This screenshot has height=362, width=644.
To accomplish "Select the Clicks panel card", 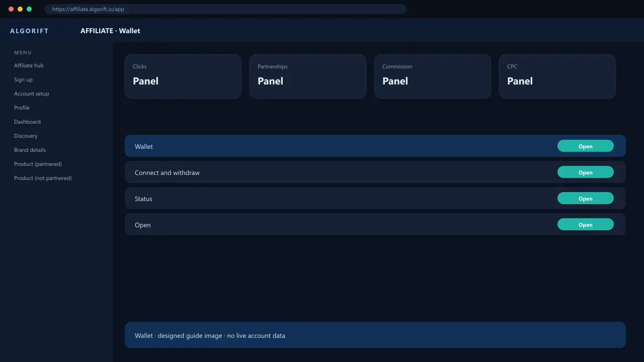I will coord(183,76).
